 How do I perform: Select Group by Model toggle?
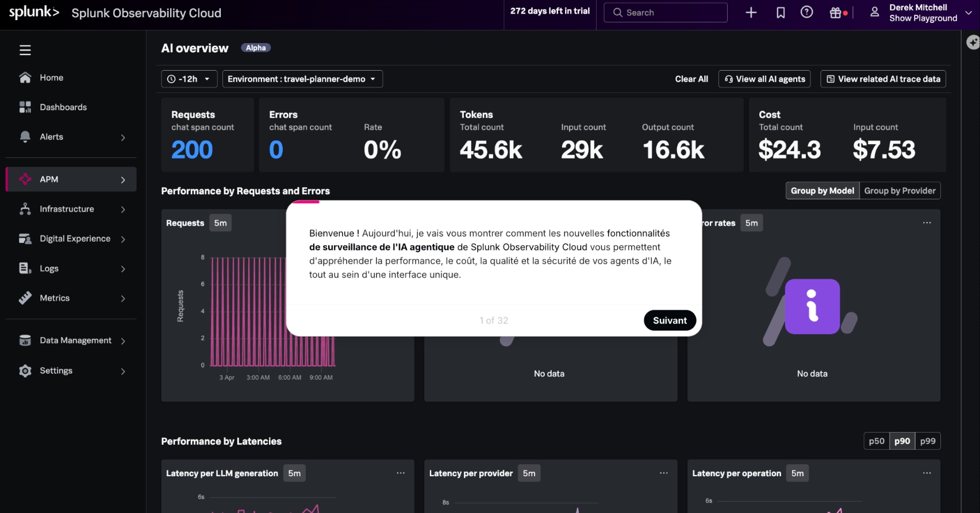823,191
